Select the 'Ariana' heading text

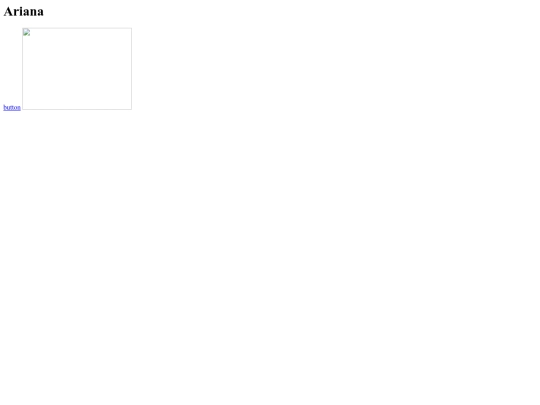(24, 12)
